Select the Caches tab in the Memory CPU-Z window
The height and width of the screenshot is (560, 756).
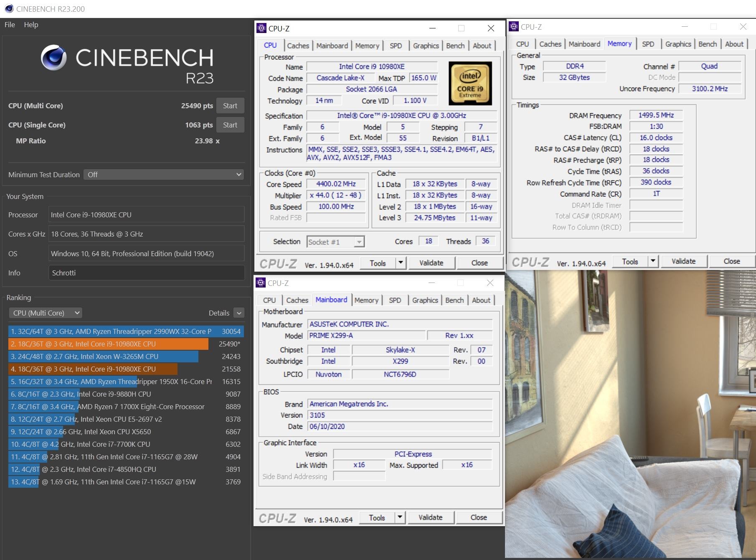(550, 44)
